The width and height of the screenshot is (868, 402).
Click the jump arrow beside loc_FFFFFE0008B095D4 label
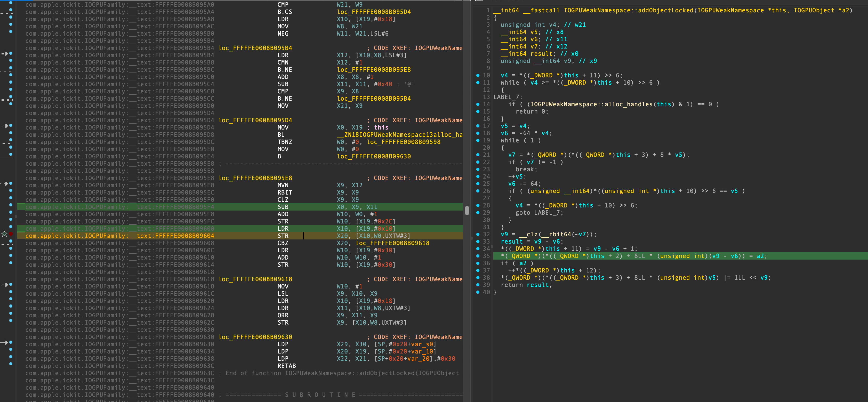tap(6, 126)
